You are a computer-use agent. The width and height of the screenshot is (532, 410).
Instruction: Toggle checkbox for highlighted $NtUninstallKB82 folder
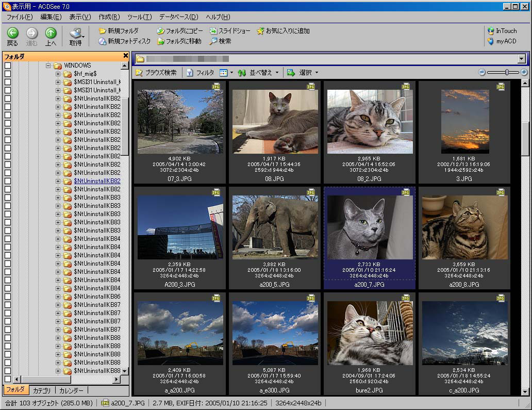pos(8,181)
